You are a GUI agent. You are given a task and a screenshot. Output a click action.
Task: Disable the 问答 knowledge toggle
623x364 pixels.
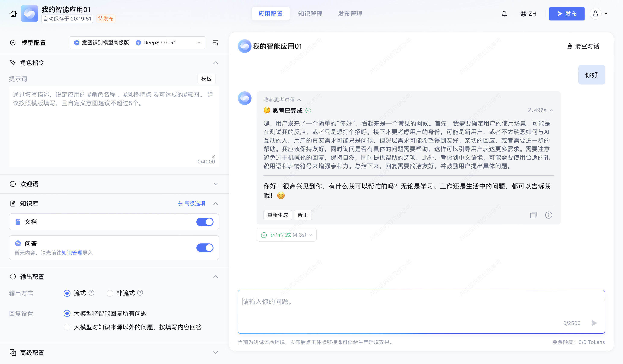click(205, 248)
